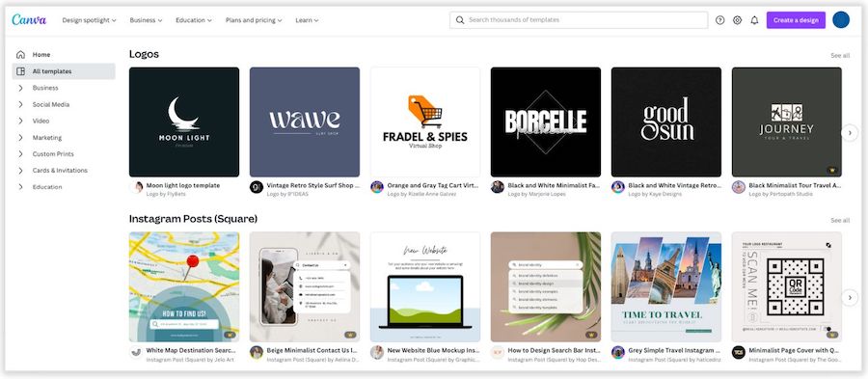Open the Moon Light logo thumbnail
The width and height of the screenshot is (868, 379).
click(x=184, y=122)
